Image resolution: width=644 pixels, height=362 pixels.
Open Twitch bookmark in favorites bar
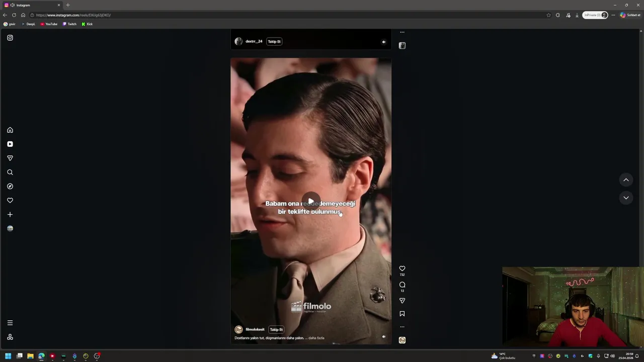coord(69,24)
